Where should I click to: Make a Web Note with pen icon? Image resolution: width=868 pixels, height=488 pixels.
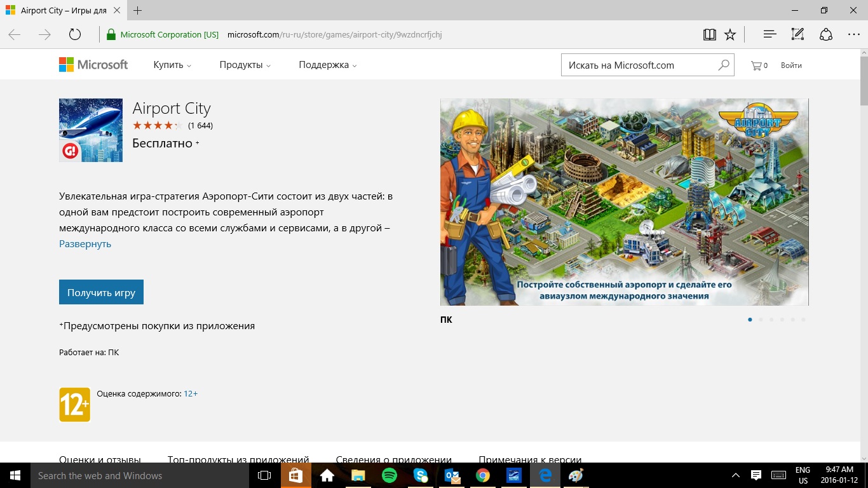pos(797,34)
